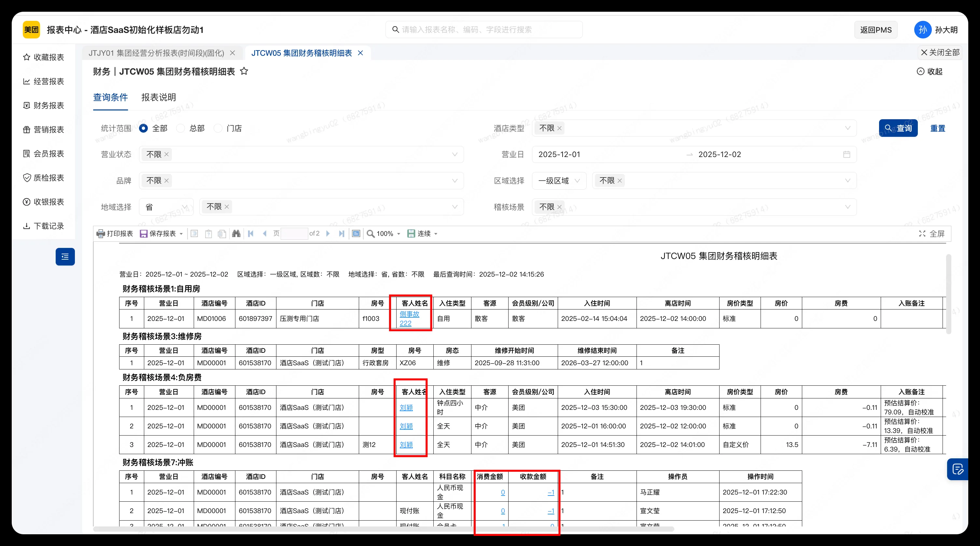Star the JTCW05 report as favorite
980x546 pixels.
[x=245, y=71]
